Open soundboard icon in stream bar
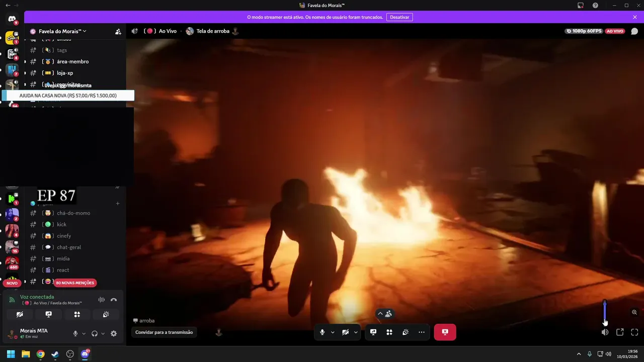 click(x=406, y=332)
